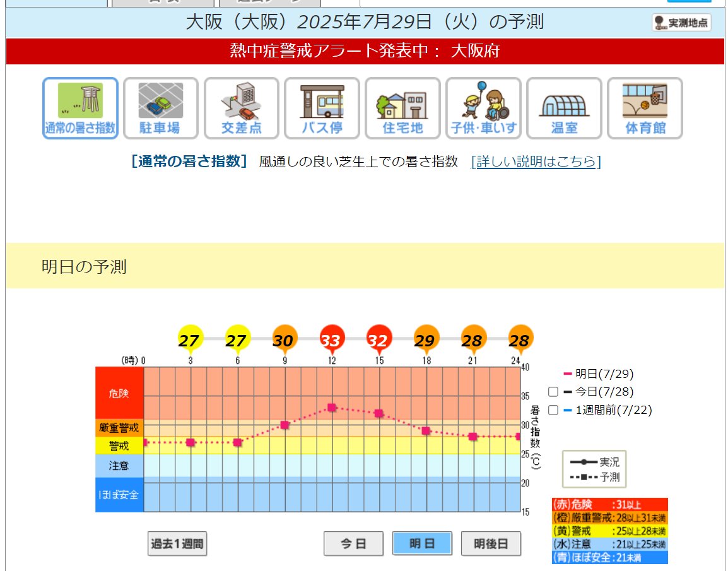
Task: Switch to the 明日 forecast
Action: click(422, 543)
